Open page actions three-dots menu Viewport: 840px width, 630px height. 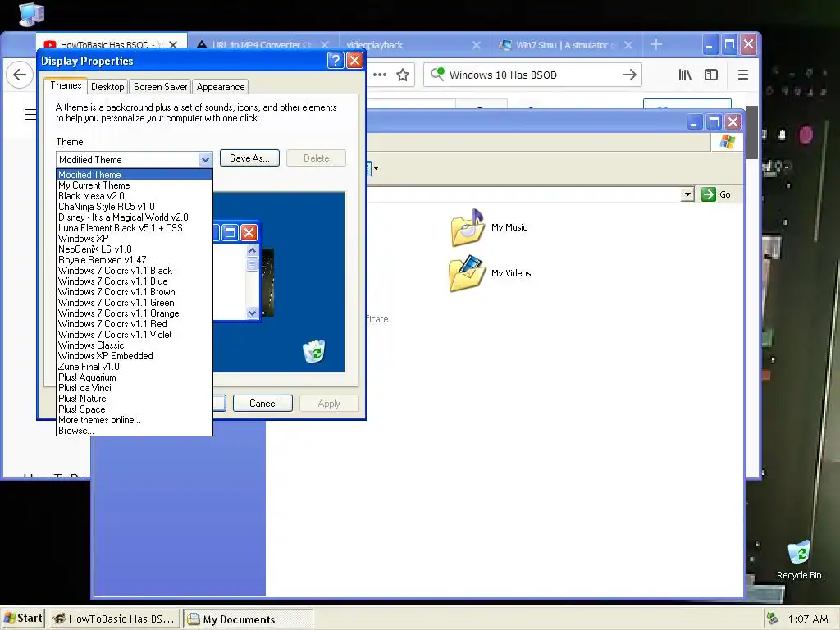[380, 75]
